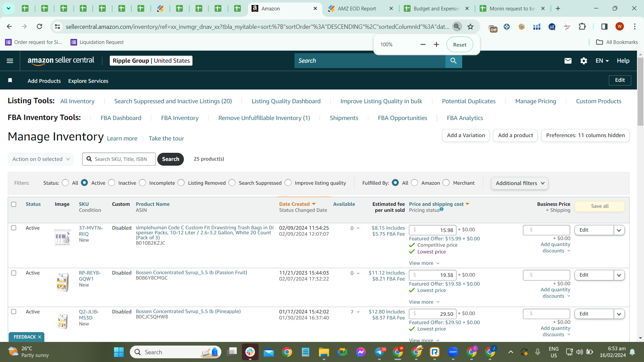Open the EN language dropdown
The height and width of the screenshot is (362, 644).
click(x=602, y=61)
